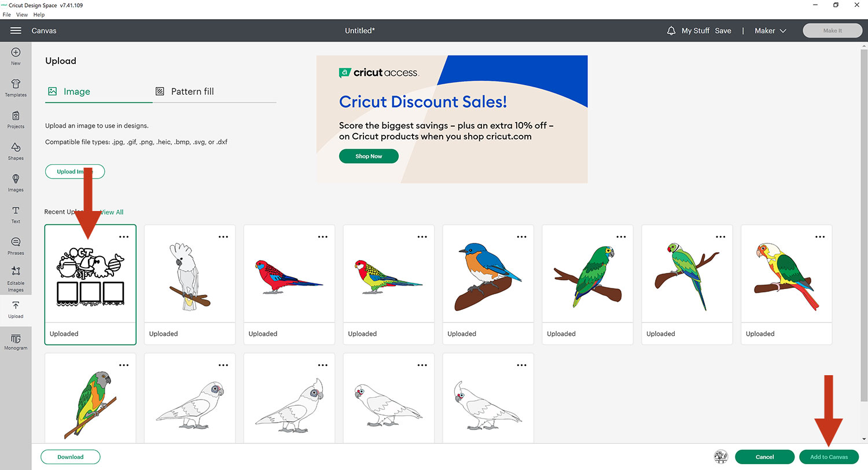The width and height of the screenshot is (868, 470).
Task: Open the hamburger menu icon
Action: 16,31
